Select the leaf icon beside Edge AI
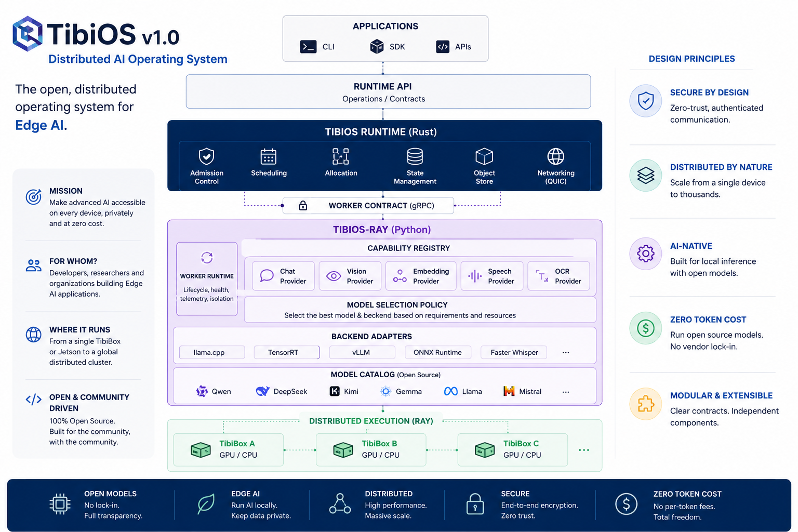 coord(206,504)
